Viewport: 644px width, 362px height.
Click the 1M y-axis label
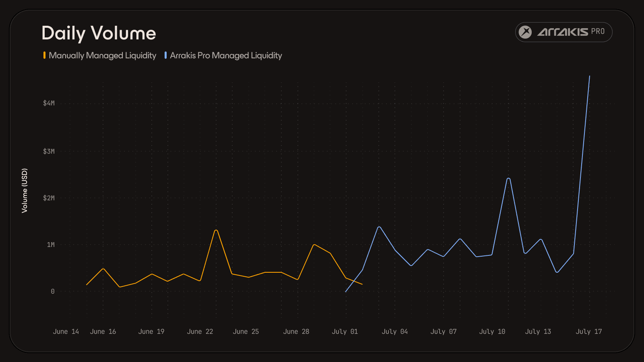coord(51,245)
